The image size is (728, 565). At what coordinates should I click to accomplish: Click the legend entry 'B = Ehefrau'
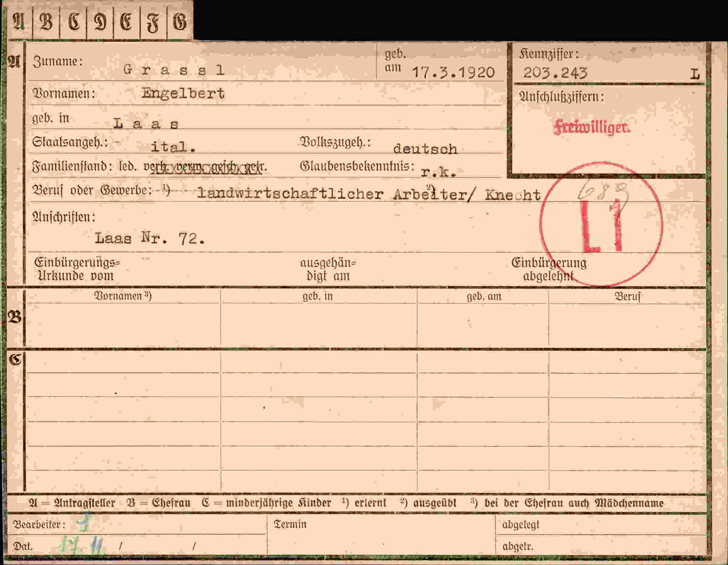click(x=158, y=503)
